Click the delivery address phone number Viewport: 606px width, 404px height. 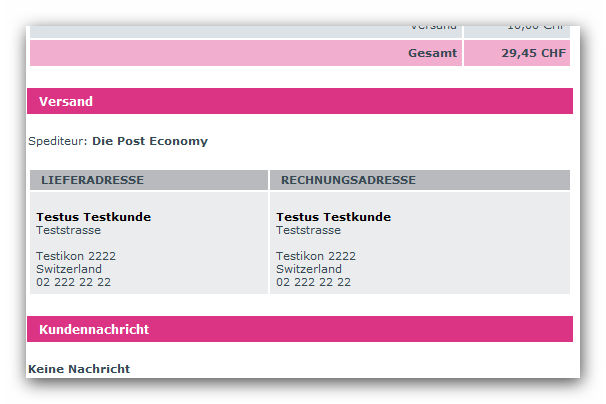(x=73, y=282)
